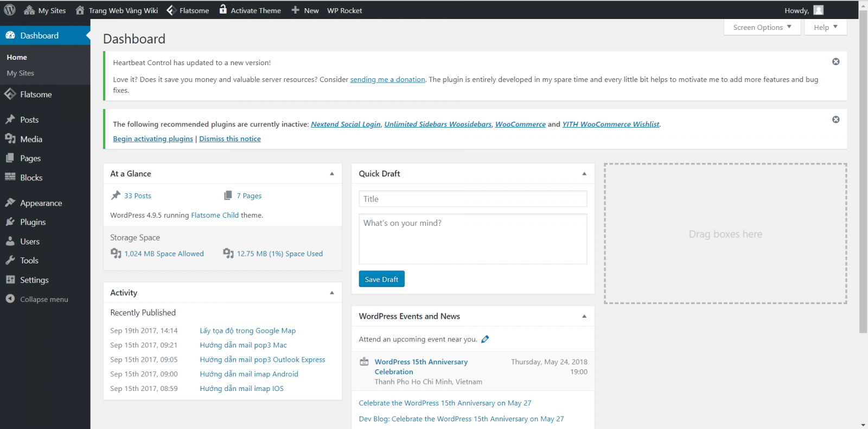Collapse the Quick Draft widget
This screenshot has width=868, height=429.
point(584,174)
